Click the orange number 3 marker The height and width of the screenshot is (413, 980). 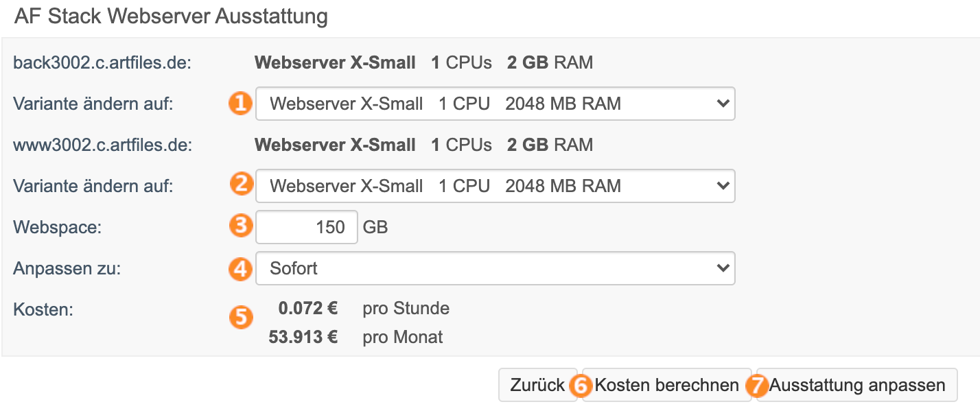(240, 225)
